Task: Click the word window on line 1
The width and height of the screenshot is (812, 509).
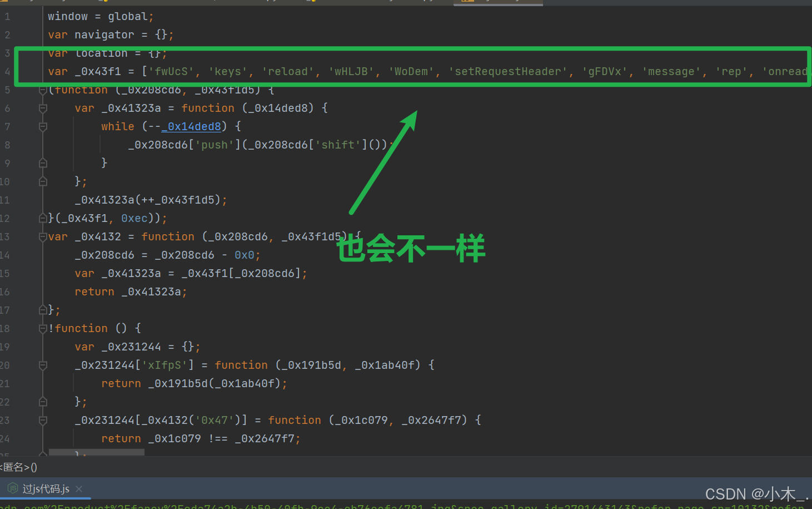Action: (68, 17)
